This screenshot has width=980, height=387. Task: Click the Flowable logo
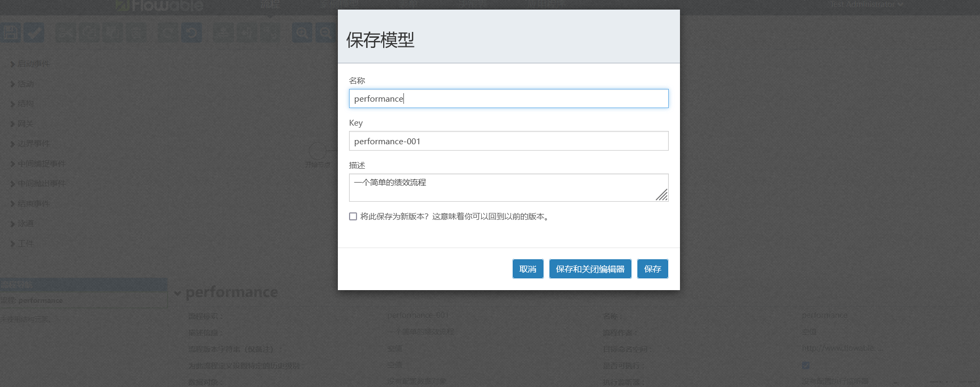pos(160,5)
